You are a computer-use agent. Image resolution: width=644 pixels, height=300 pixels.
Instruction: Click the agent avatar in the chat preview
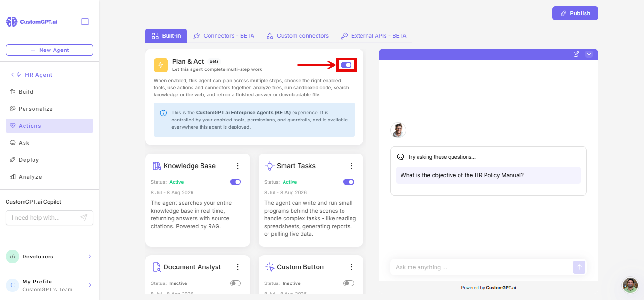[398, 130]
